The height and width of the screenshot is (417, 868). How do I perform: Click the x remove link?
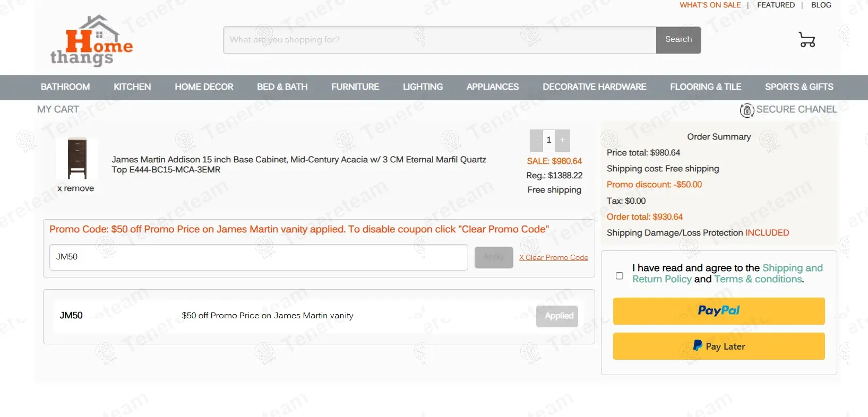point(76,188)
